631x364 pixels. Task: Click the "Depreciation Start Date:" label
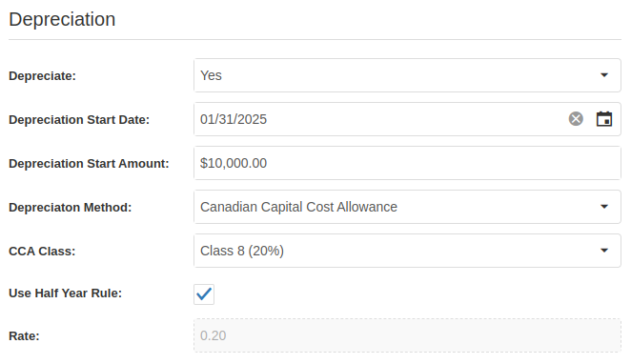click(79, 120)
